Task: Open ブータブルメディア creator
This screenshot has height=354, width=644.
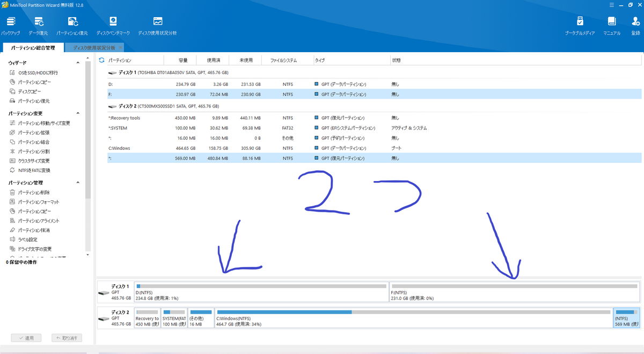Action: 580,26
